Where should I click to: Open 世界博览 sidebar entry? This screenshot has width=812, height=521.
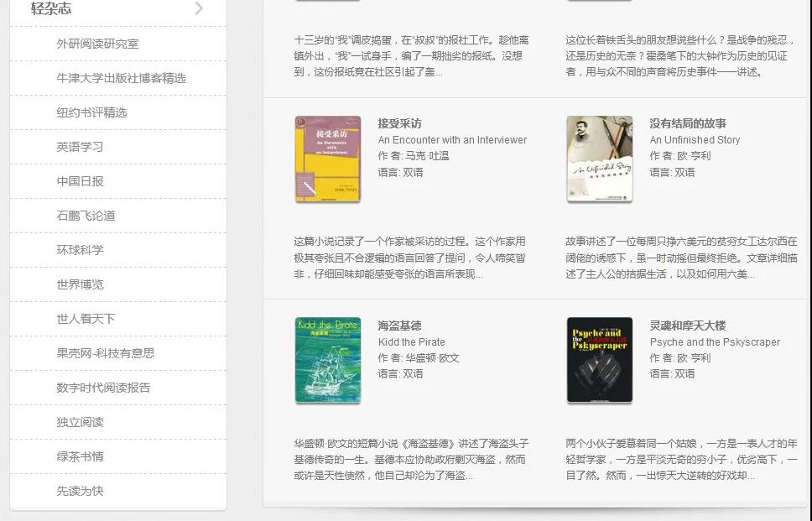pos(80,284)
